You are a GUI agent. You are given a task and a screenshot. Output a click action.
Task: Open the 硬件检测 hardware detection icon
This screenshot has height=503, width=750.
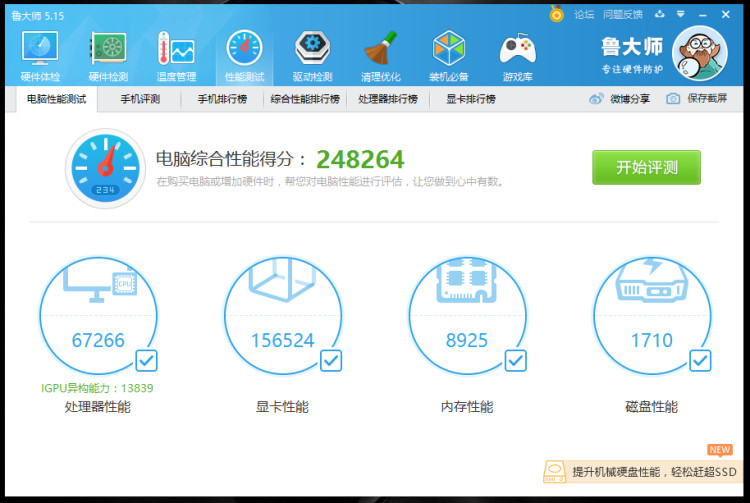[x=109, y=48]
